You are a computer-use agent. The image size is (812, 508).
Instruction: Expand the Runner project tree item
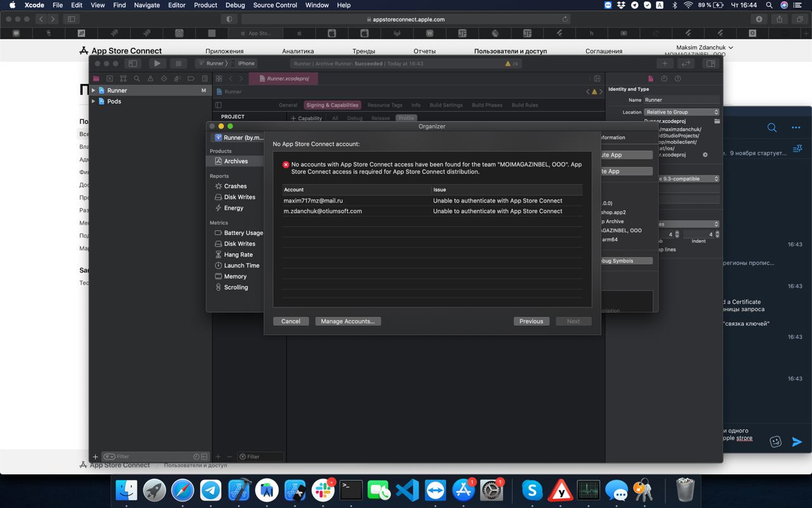[94, 90]
